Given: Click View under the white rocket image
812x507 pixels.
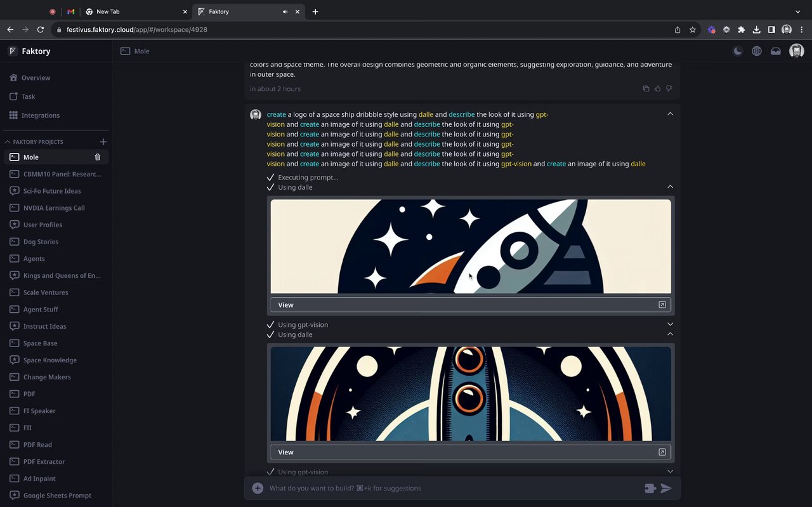Looking at the screenshot, I should [471, 305].
